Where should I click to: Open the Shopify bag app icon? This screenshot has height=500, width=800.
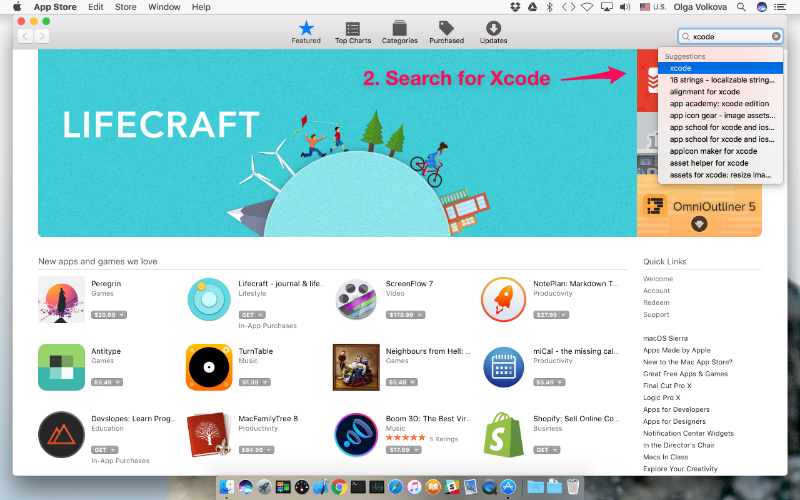point(503,435)
